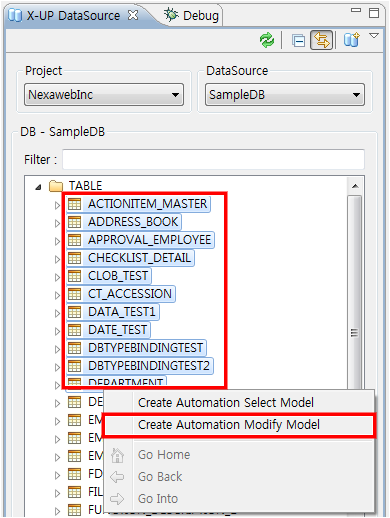Select the ACTIONITEM_MASTER table

tap(147, 204)
